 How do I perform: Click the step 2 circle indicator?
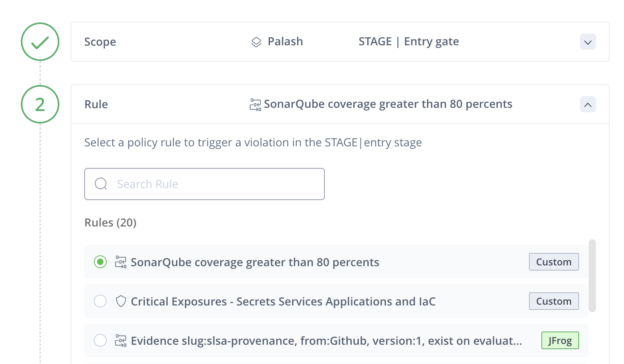pos(40,104)
